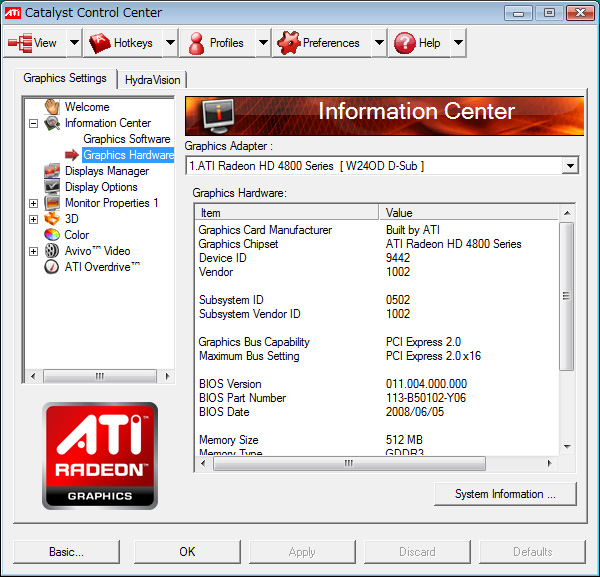600x577 pixels.
Task: Click the Apply button
Action: (x=302, y=552)
